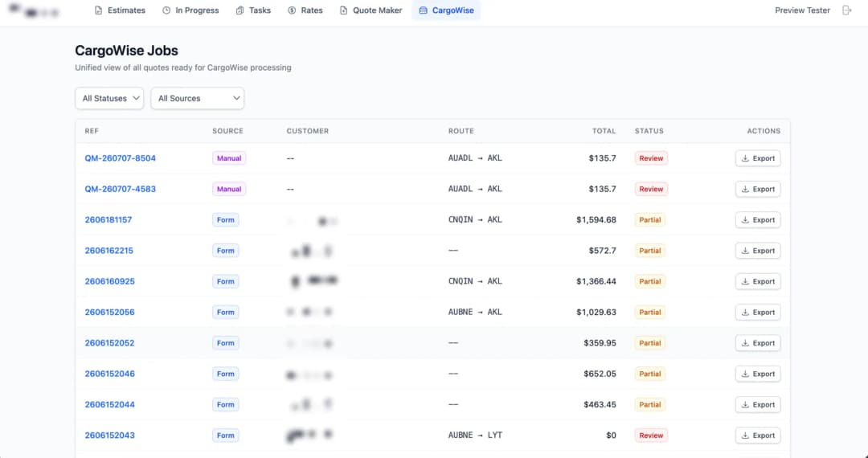Open job QM-260707-8504
The image size is (868, 458).
click(120, 158)
